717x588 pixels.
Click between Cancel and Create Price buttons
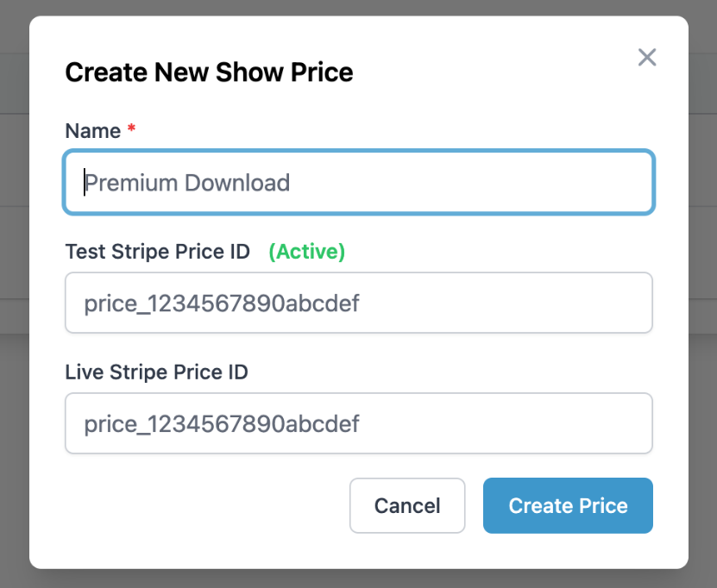coord(476,506)
